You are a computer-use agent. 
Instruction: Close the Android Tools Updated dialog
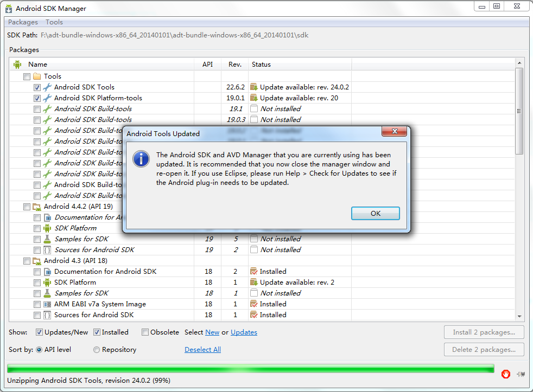point(394,131)
